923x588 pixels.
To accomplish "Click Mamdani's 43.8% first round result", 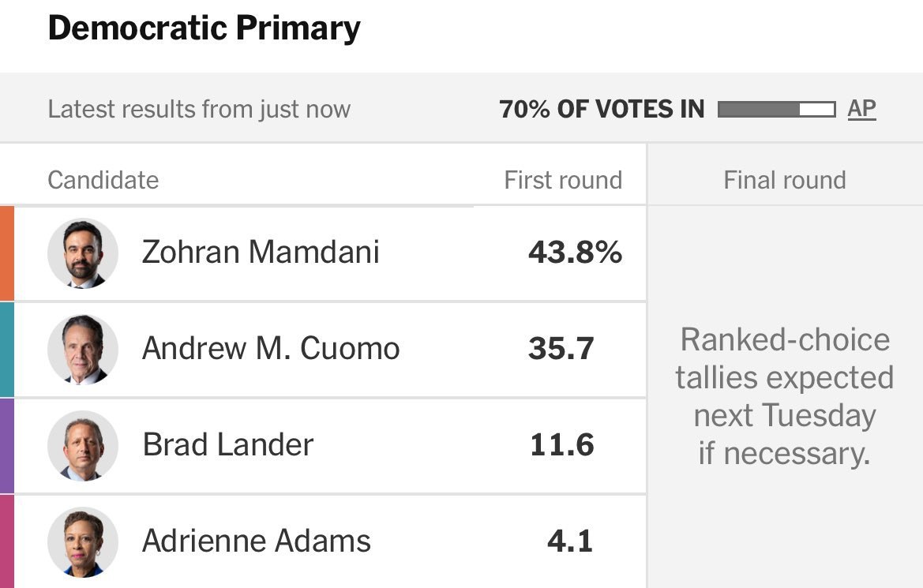I will pyautogui.click(x=575, y=253).
